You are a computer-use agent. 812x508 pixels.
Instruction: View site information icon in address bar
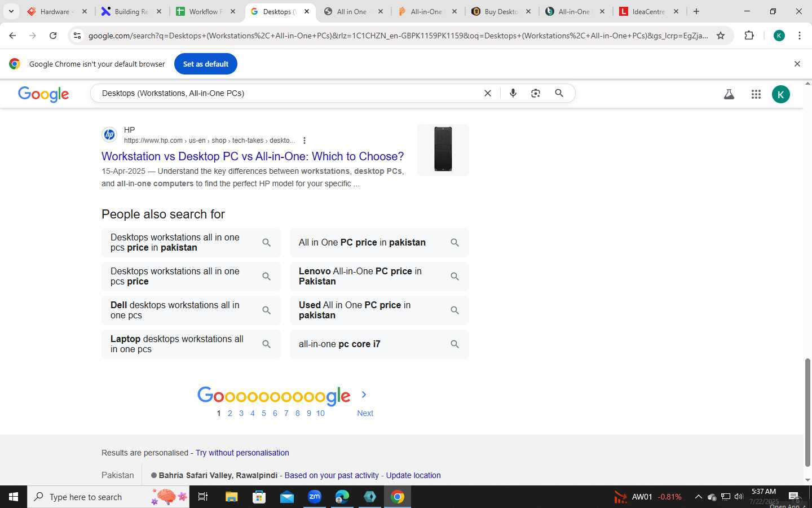(x=77, y=36)
